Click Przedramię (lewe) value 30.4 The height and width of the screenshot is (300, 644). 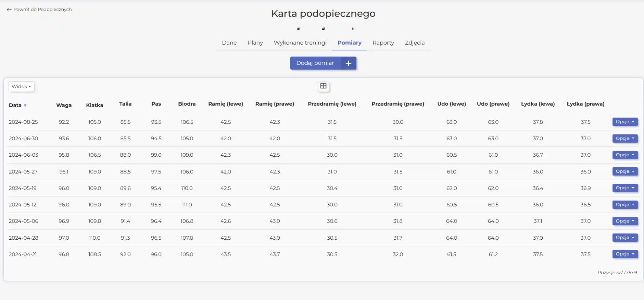332,188
